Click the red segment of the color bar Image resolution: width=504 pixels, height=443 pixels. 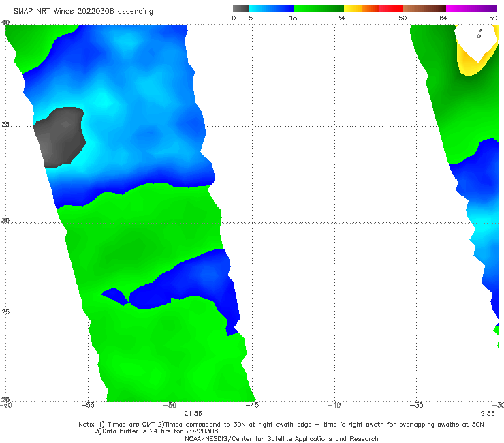(x=391, y=8)
